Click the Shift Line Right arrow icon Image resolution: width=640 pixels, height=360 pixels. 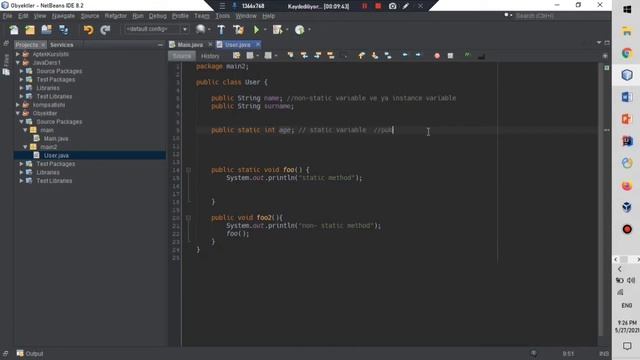coord(418,55)
